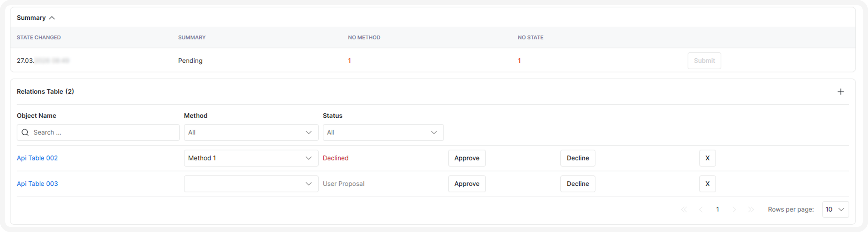868x232 pixels.
Task: Open Method 1 dropdown for Api Table 002
Action: 251,158
